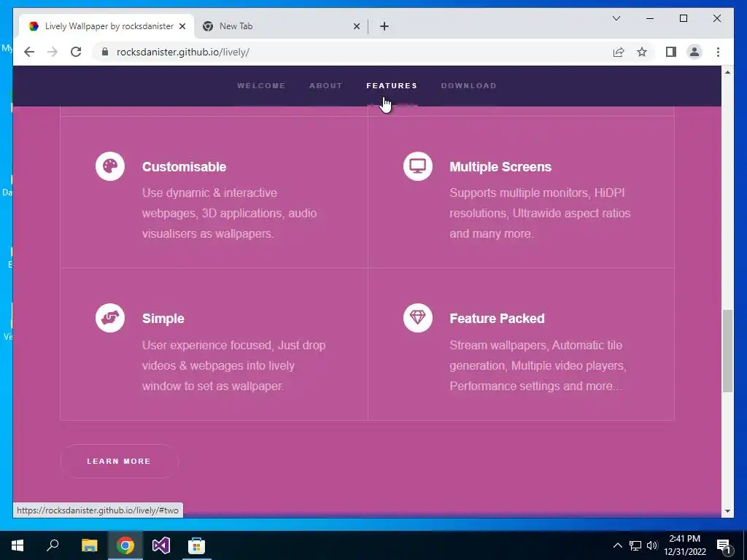Viewport: 747px width, 560px height.
Task: Click the Feature Packed diamond icon
Action: pos(418,318)
